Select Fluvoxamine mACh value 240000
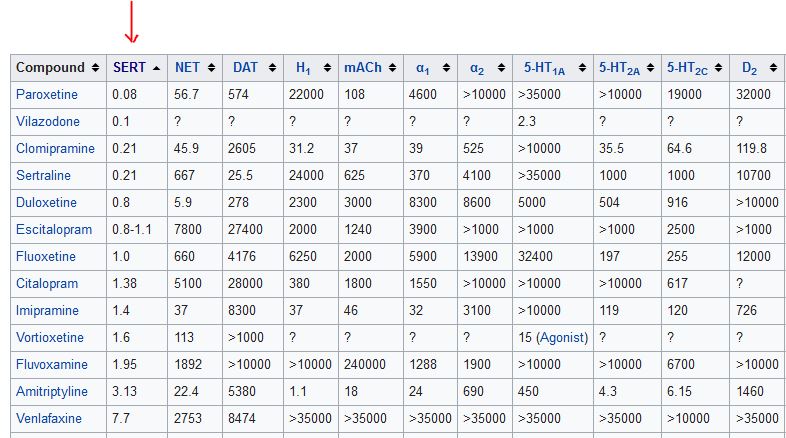 point(364,365)
